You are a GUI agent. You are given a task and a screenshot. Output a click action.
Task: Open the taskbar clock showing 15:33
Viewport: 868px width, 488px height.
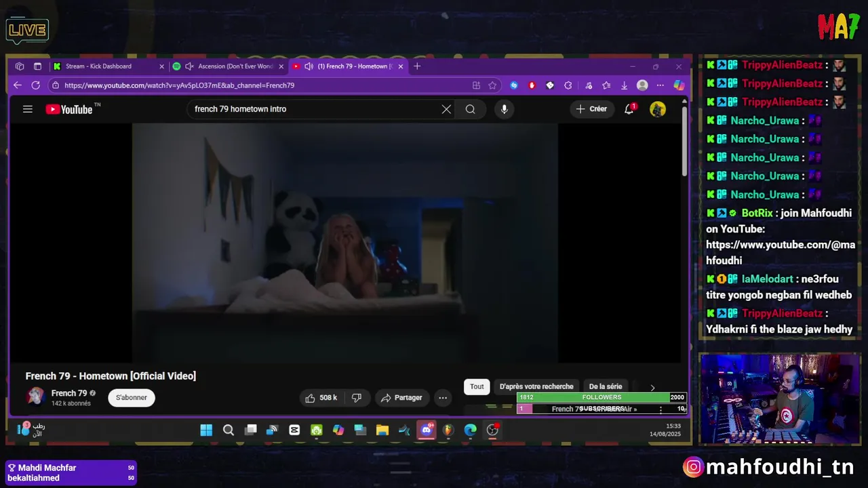pos(665,430)
